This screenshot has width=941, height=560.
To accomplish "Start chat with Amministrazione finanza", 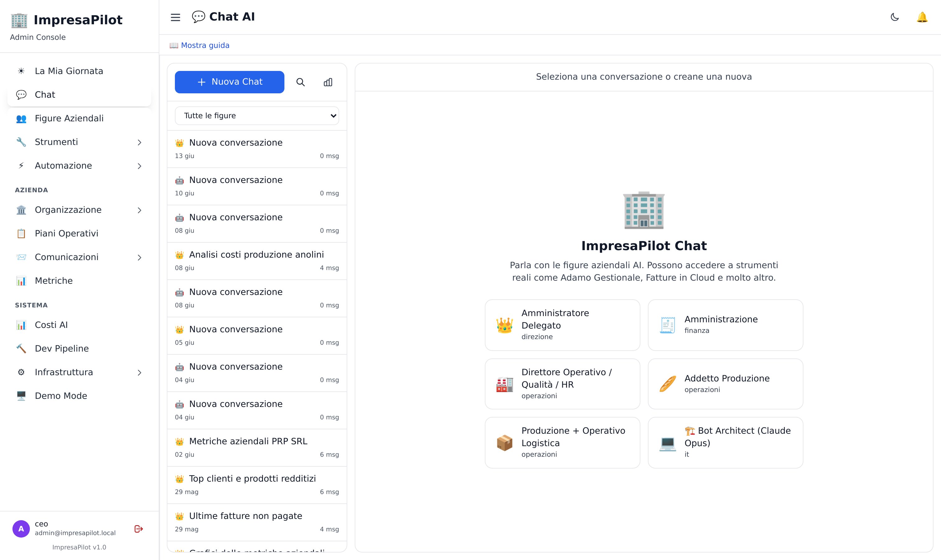I will click(x=725, y=325).
